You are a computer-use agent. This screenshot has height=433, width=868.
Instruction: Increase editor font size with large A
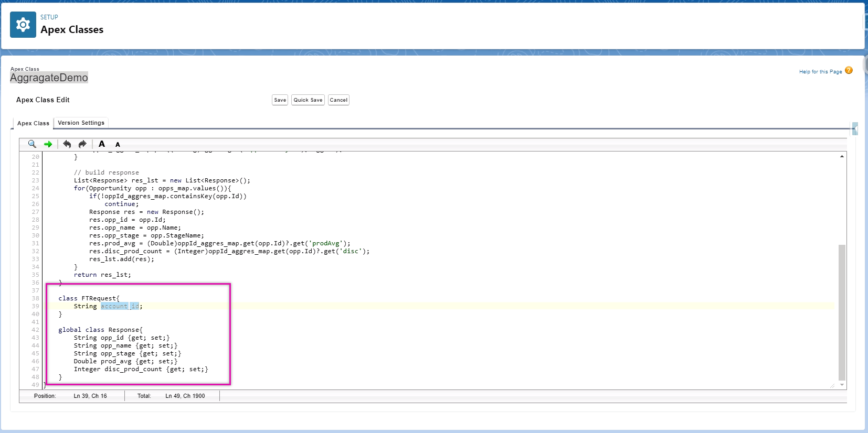click(102, 144)
